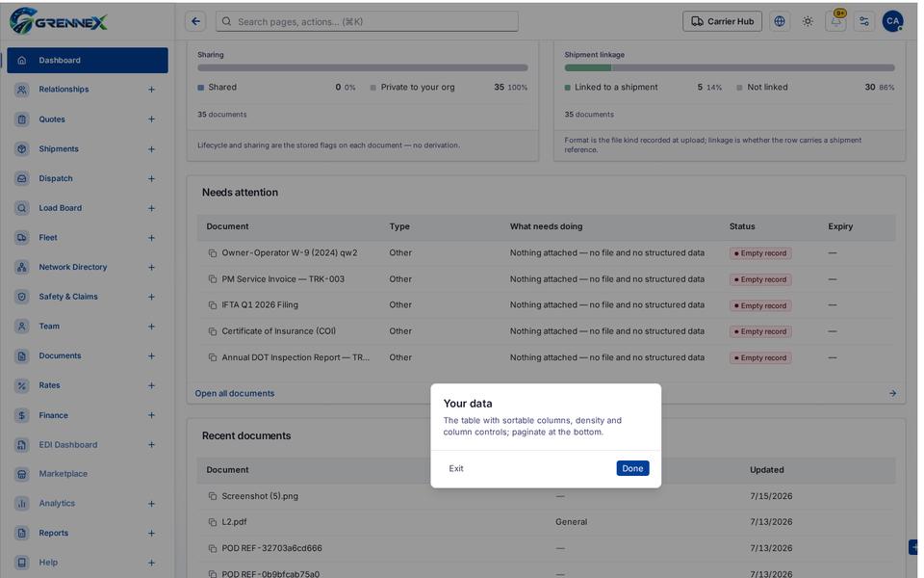Image resolution: width=924 pixels, height=578 pixels.
Task: Click the Network Directory sidebar icon
Action: (x=22, y=267)
